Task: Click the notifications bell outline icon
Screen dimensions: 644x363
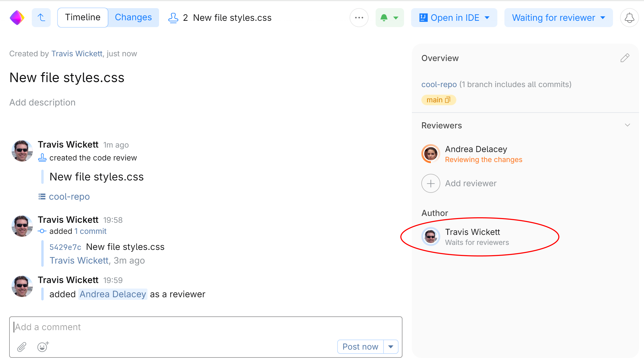Action: click(629, 18)
